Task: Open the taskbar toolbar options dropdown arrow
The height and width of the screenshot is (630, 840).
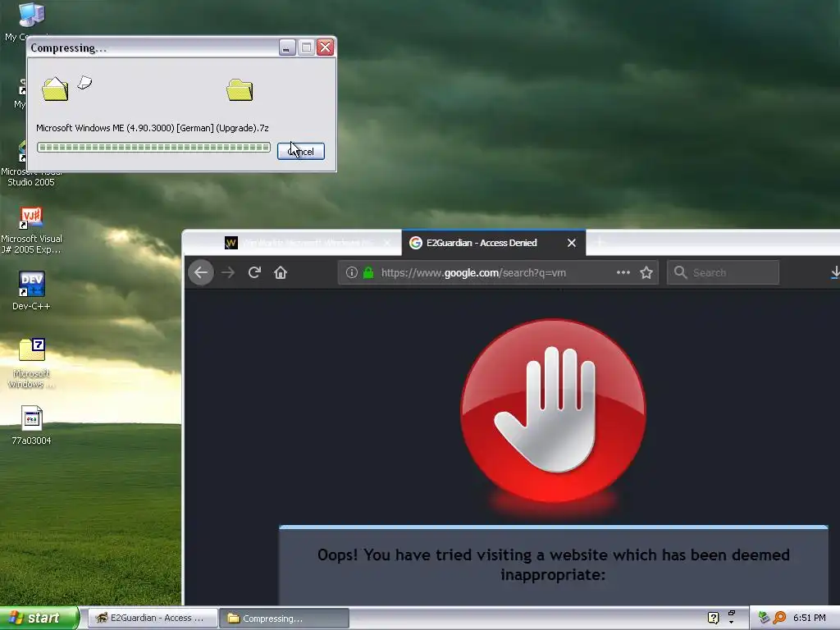Action: point(731,622)
